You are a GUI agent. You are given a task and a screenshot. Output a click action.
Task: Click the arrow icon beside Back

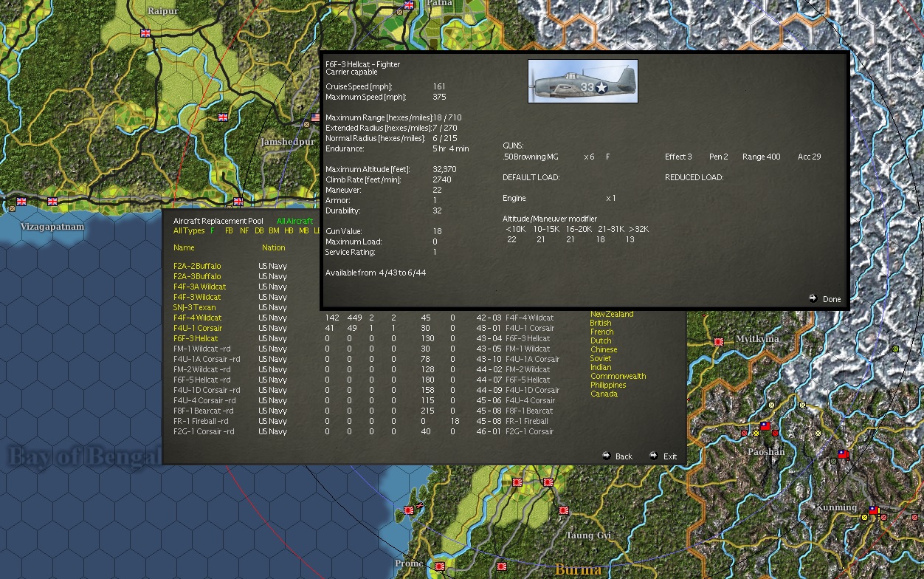click(606, 456)
